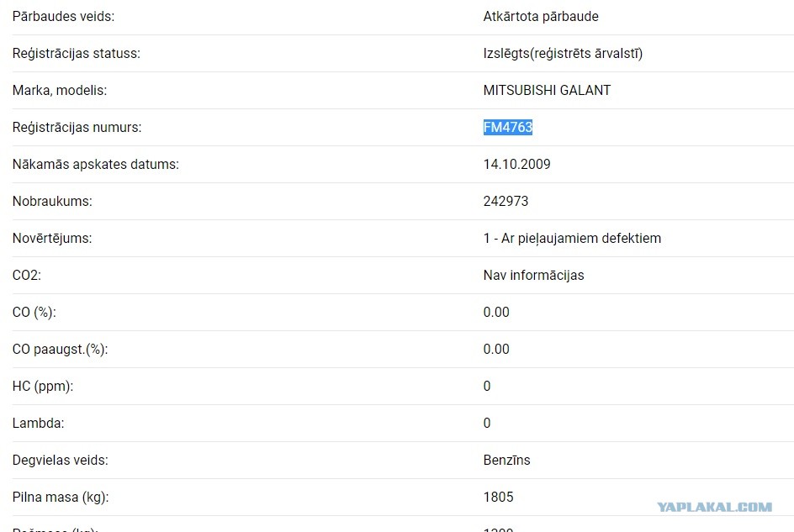Image resolution: width=794 pixels, height=532 pixels.
Task: Select the '1805' mass value
Action: (498, 497)
